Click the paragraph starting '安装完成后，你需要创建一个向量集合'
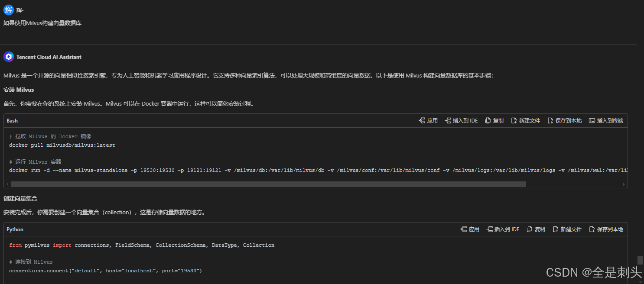 tap(104, 213)
